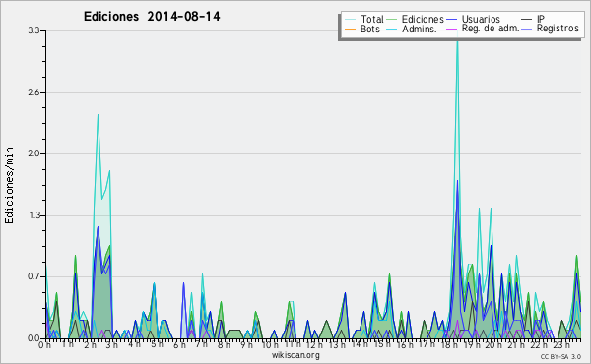
Task: Click the y-axis value 2.0
Action: coord(33,153)
